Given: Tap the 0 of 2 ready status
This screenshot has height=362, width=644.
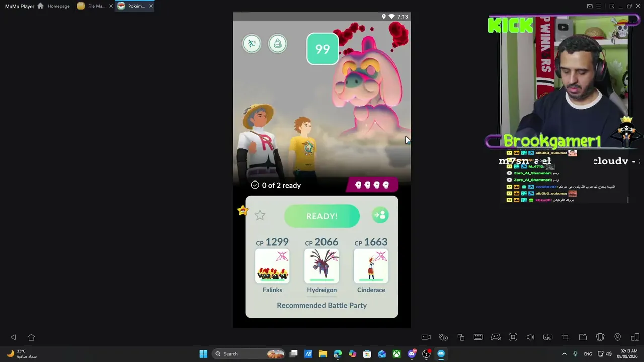Looking at the screenshot, I should point(276,185).
